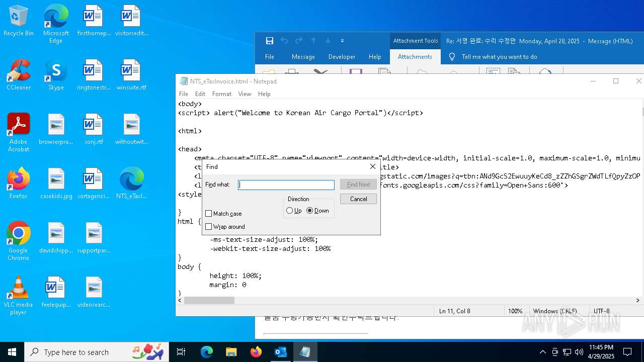Select the firsthomep... Word document icon
Image resolution: width=644 pixels, height=362 pixels.
(x=94, y=21)
